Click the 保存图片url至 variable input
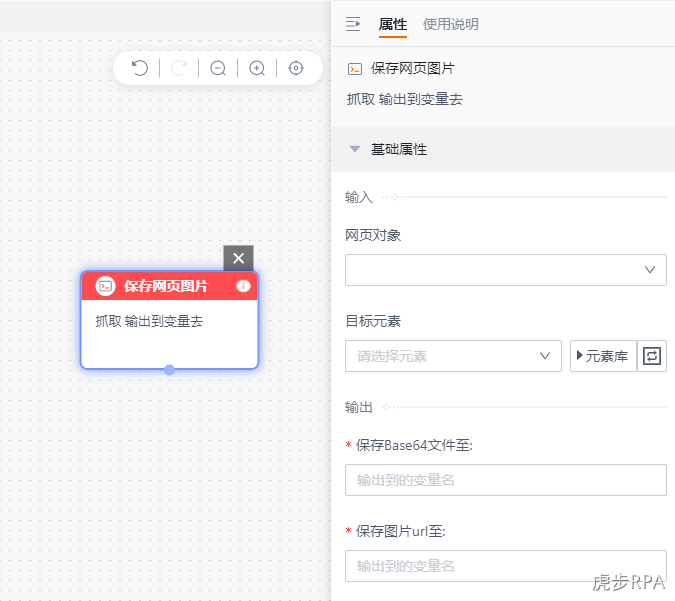This screenshot has height=601, width=675. pos(506,566)
